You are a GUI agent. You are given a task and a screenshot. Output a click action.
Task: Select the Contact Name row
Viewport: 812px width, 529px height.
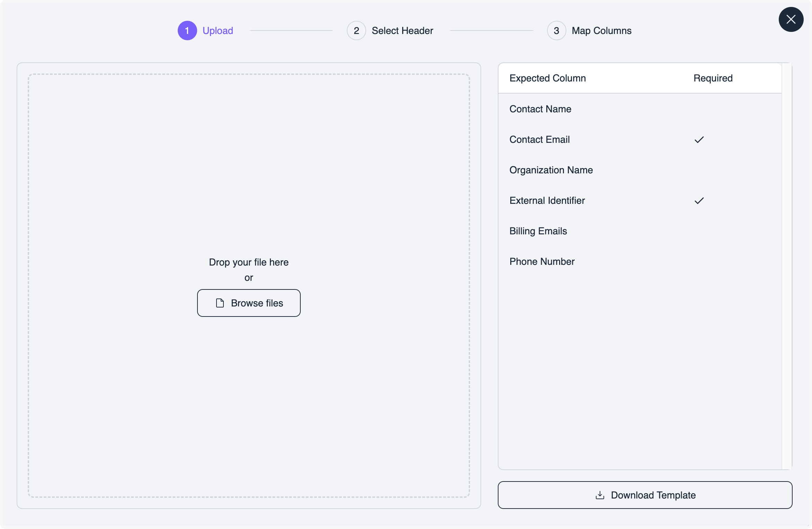click(x=540, y=109)
